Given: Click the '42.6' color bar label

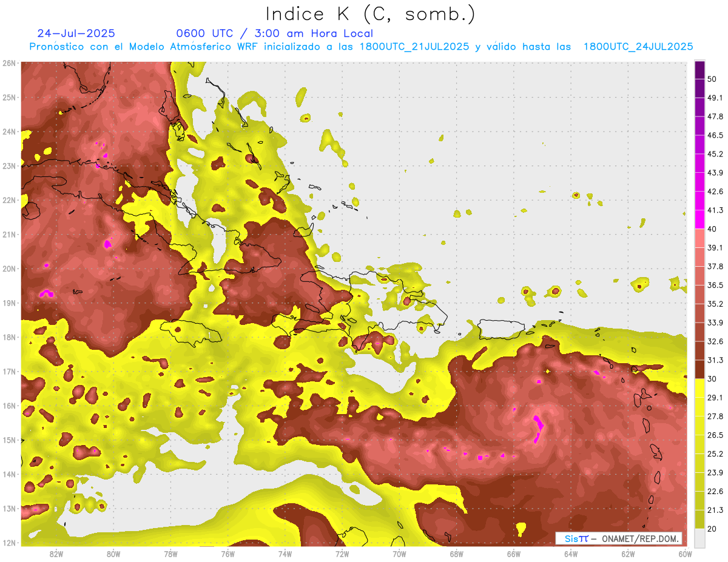Looking at the screenshot, I should click(x=715, y=192).
